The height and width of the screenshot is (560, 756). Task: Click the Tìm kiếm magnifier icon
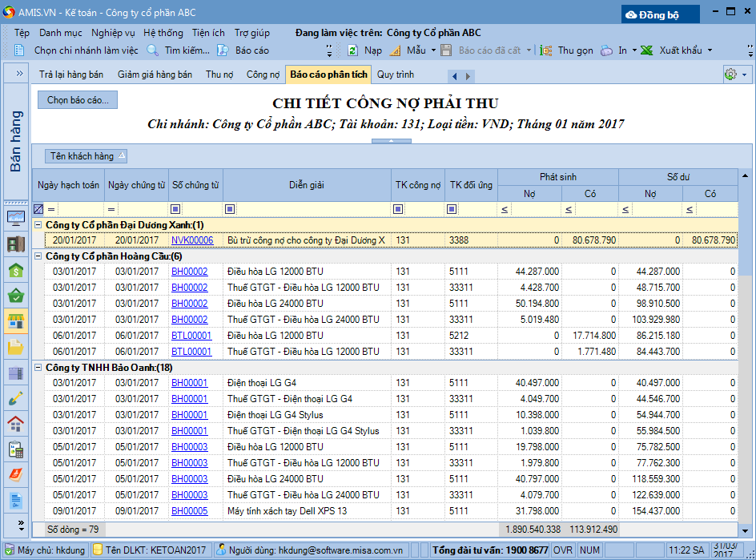(152, 50)
